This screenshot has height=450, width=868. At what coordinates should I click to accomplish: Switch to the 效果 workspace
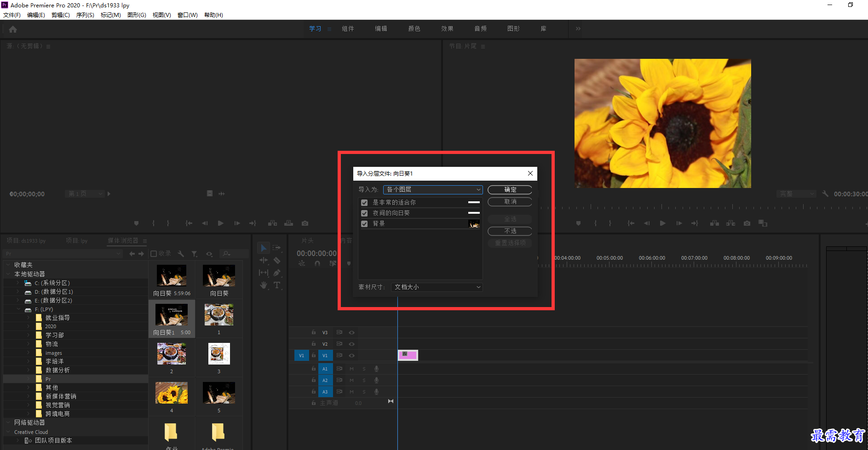(x=447, y=28)
